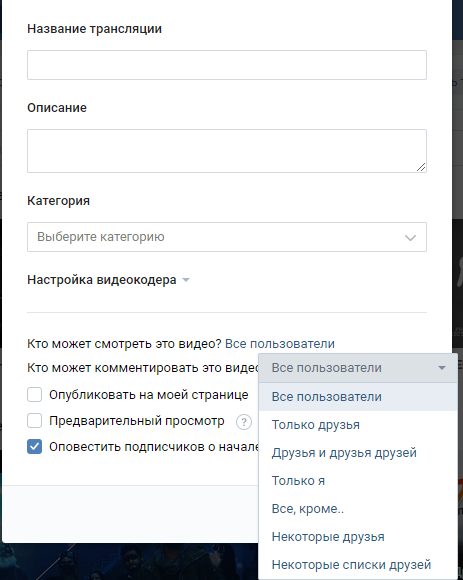The image size is (463, 580).
Task: Click into the Описание text area
Action: click(227, 151)
